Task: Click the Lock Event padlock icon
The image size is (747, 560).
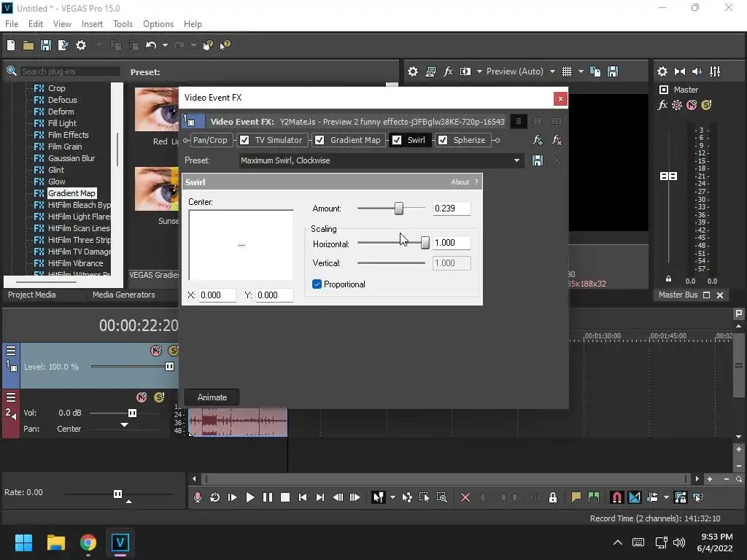Action: point(553,497)
